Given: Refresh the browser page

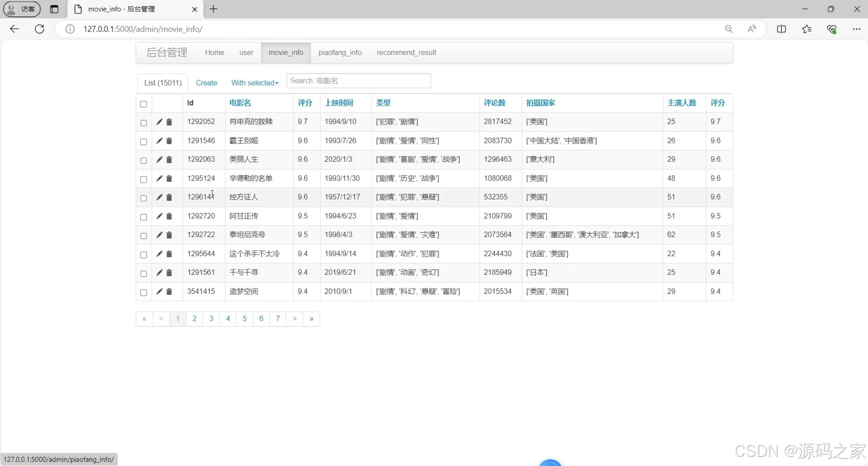Looking at the screenshot, I should (x=39, y=29).
